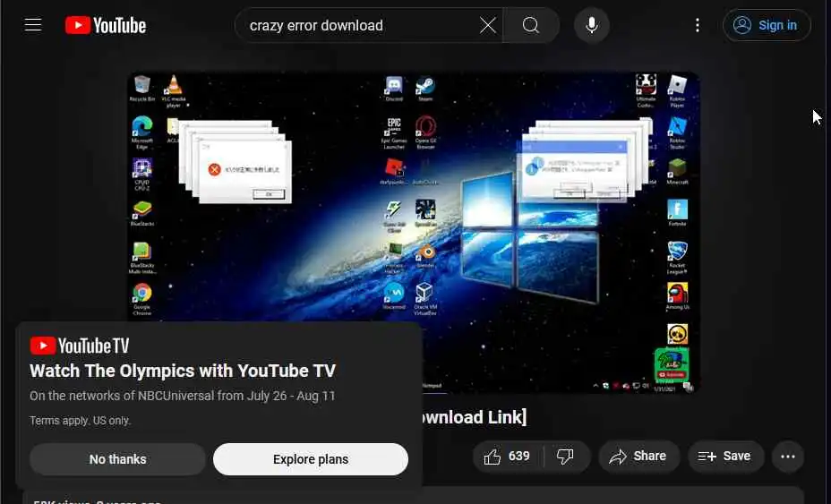
Task: Click the OK button in error dialog
Action: [269, 194]
